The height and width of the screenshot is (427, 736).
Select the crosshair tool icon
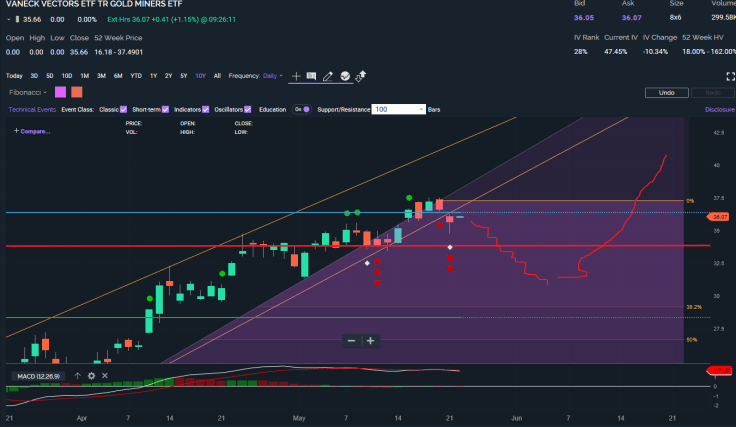pos(296,76)
